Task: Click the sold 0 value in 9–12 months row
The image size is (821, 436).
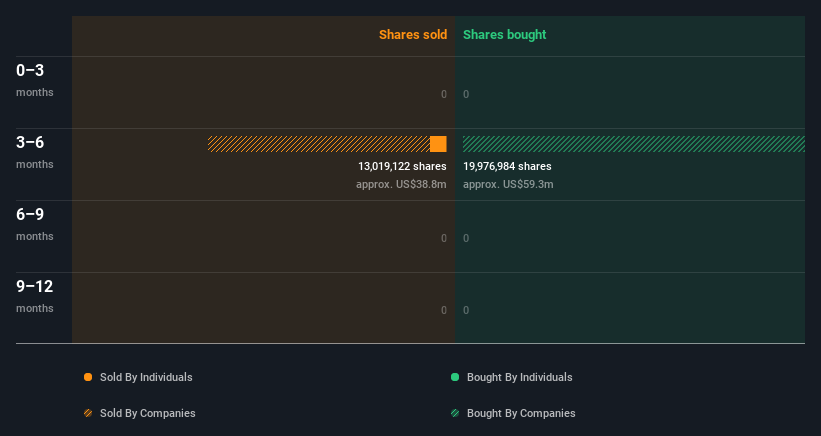Action: pyautogui.click(x=444, y=310)
